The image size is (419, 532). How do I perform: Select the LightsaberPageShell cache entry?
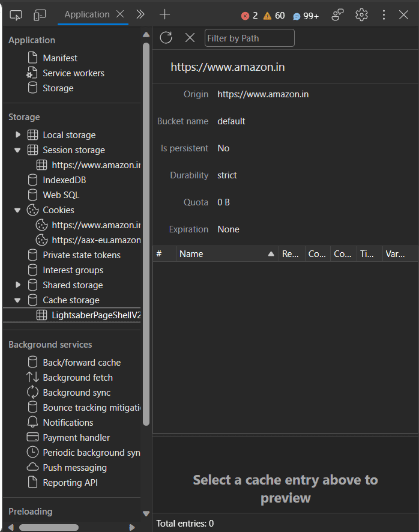pyautogui.click(x=95, y=315)
